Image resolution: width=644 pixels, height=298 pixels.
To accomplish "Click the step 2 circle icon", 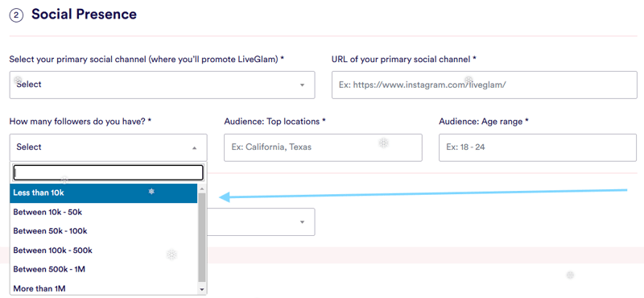I will [16, 15].
